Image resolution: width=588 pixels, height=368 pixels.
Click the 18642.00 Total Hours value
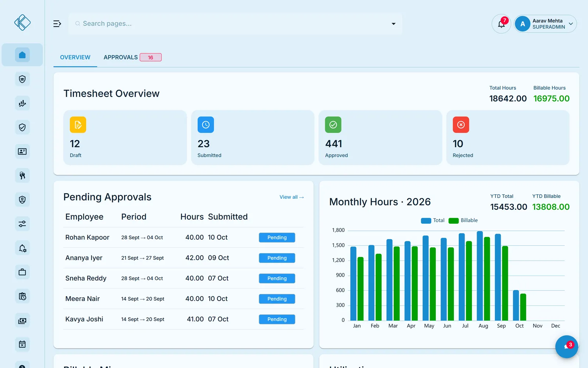pyautogui.click(x=508, y=99)
